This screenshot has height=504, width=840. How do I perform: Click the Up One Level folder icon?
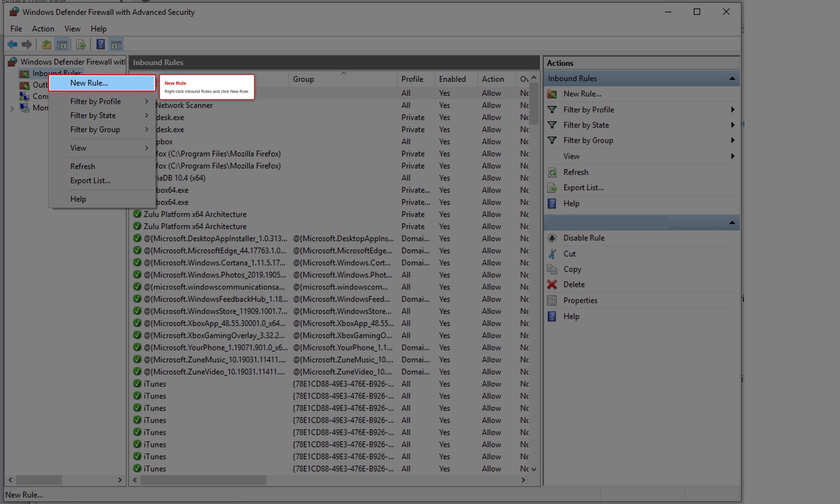coord(47,44)
